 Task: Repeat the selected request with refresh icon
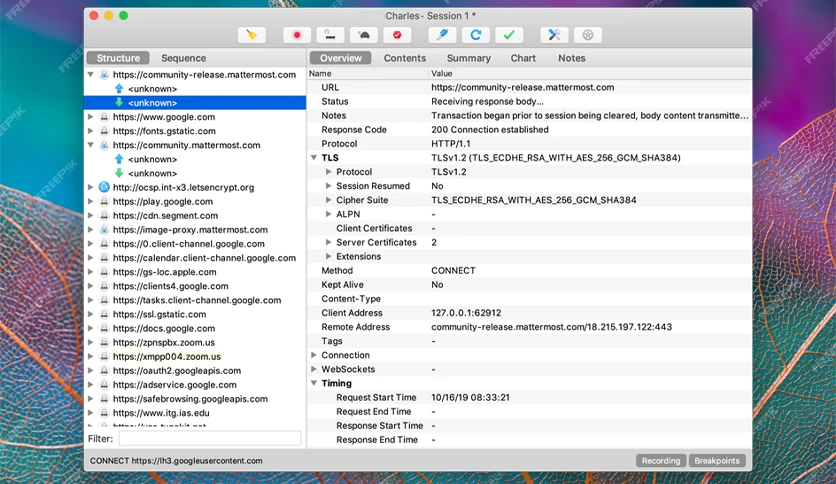476,35
